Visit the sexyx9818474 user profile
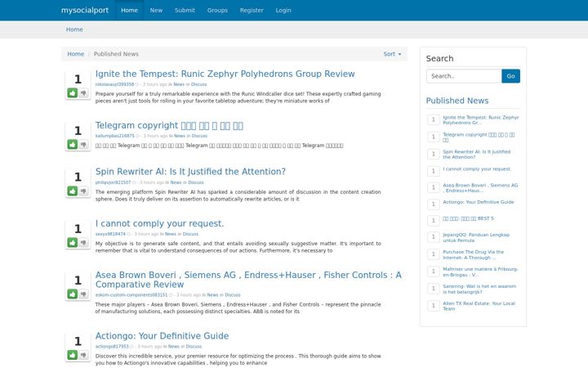The width and height of the screenshot is (588, 368). [110, 234]
